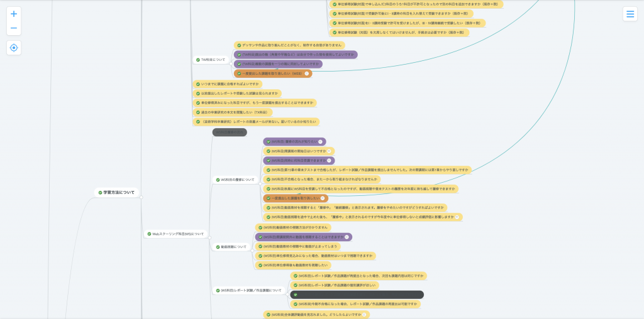Click green check icon on 学習方法について

[100, 192]
